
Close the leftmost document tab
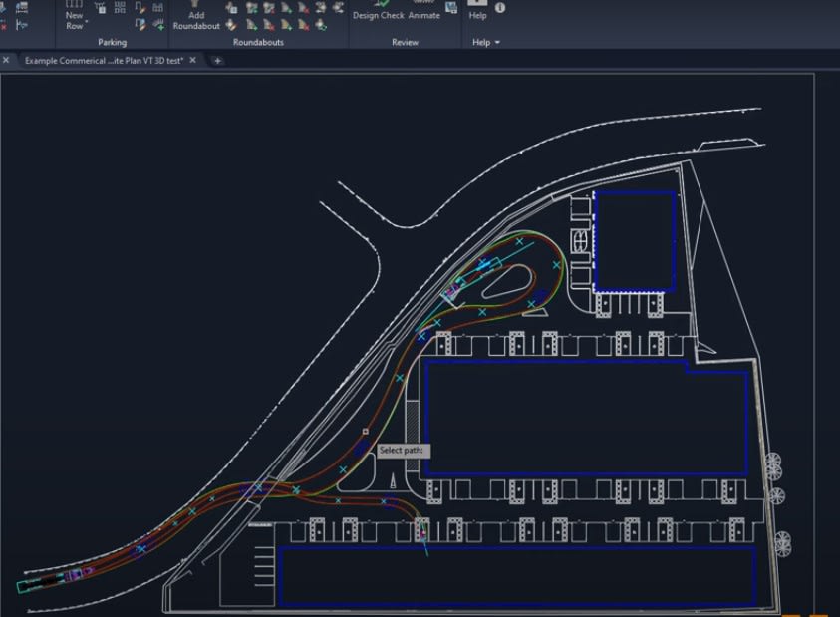pos(5,61)
